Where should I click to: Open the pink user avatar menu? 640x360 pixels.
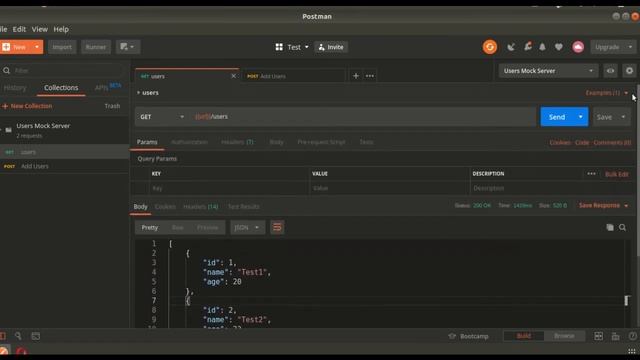[x=578, y=47]
